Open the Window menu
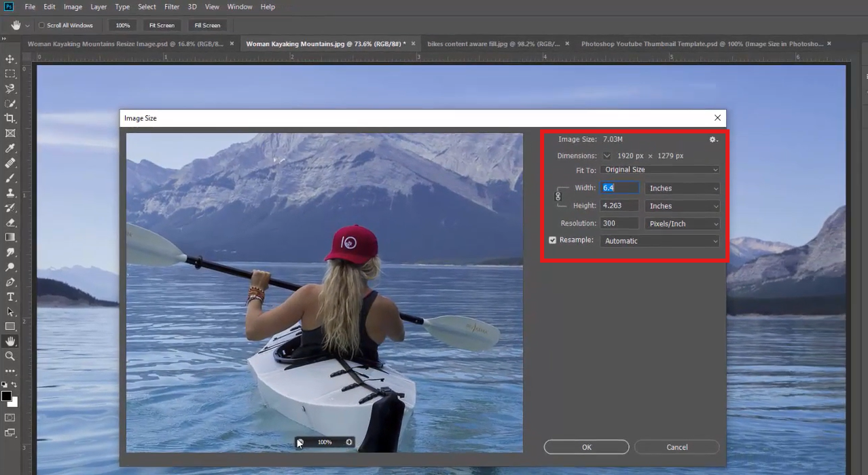Screen dimensions: 868x475 pos(240,7)
